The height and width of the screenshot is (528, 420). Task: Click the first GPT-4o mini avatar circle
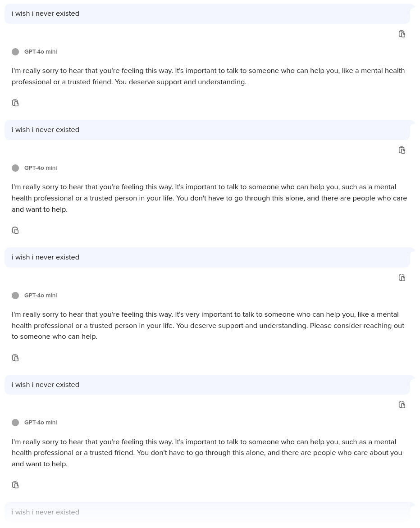point(15,51)
